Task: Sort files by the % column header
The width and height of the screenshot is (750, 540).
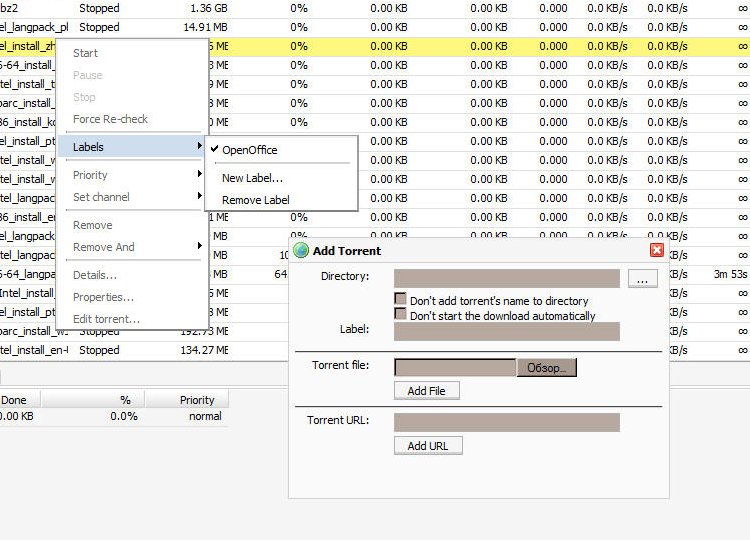Action: point(93,400)
